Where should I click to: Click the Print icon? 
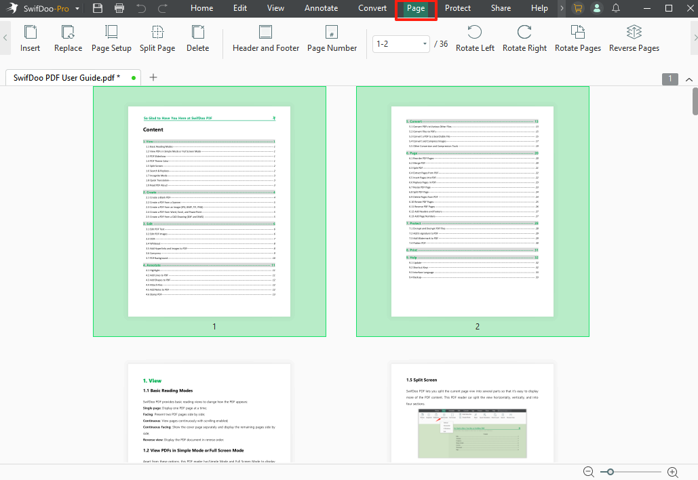(x=119, y=8)
